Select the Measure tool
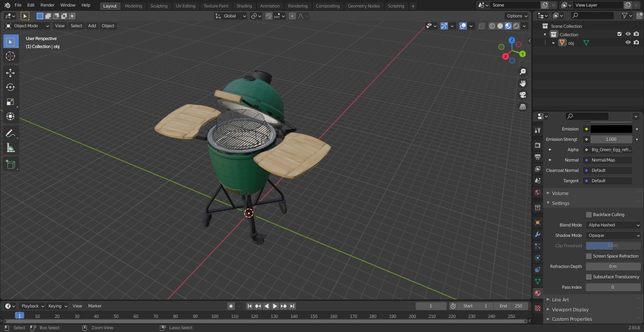This screenshot has width=644, height=332. pos(10,148)
